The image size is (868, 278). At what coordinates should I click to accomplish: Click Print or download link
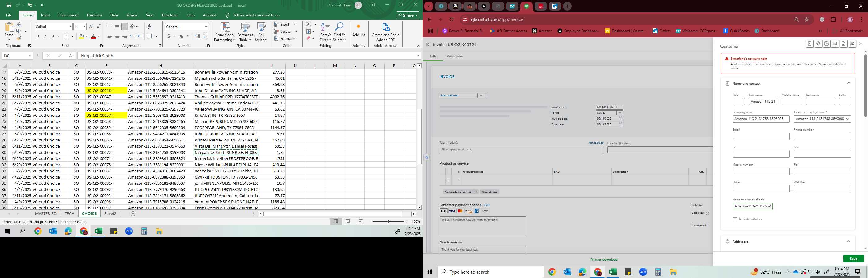coord(604,259)
